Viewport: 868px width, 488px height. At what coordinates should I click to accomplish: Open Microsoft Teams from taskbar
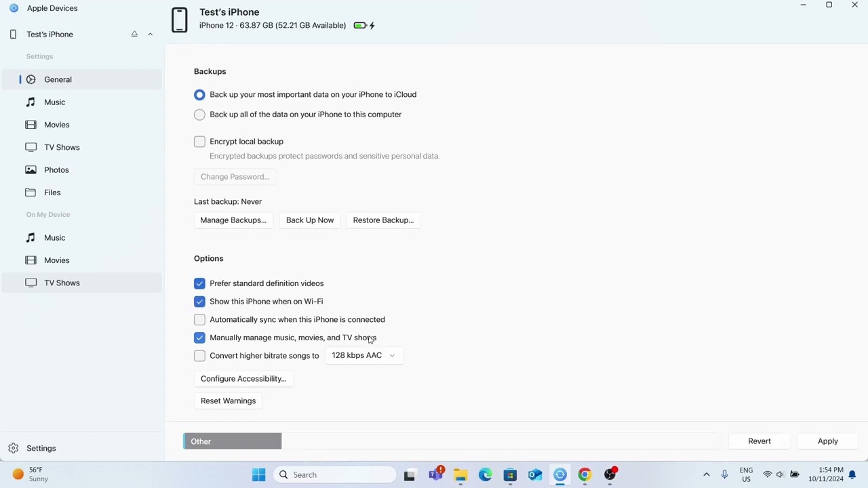[x=435, y=475]
